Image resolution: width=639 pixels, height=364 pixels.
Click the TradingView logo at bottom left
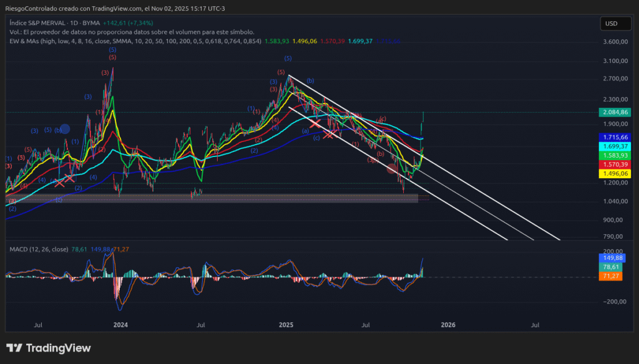[x=50, y=348]
